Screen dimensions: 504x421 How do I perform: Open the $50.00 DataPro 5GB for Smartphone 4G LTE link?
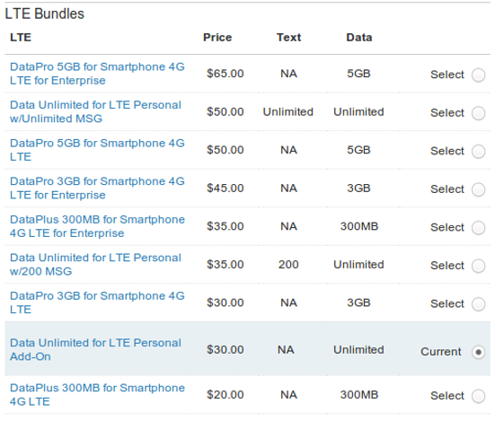[97, 150]
